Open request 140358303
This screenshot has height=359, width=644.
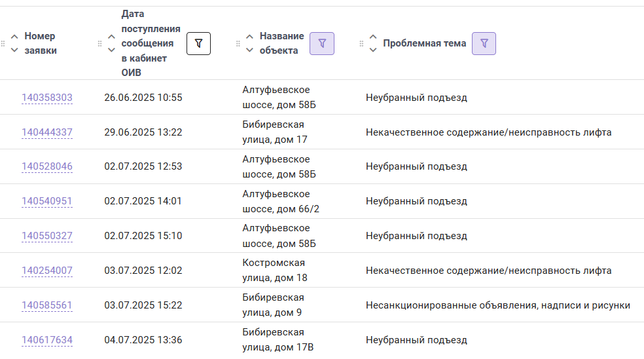47,98
